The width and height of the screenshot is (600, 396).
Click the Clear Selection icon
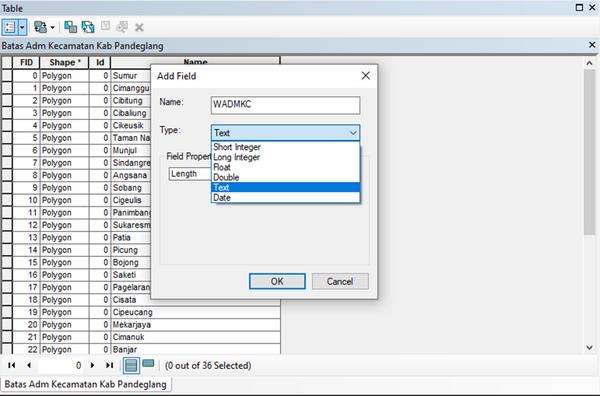pos(105,26)
